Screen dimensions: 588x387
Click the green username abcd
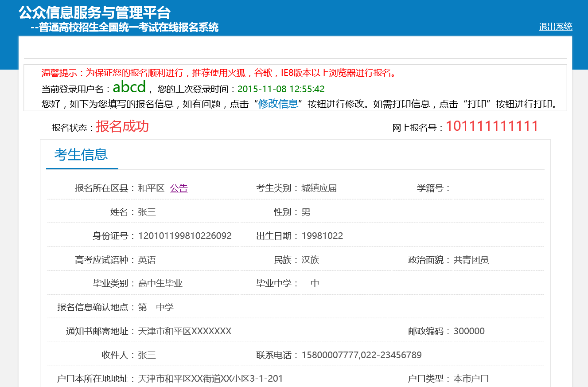[129, 87]
